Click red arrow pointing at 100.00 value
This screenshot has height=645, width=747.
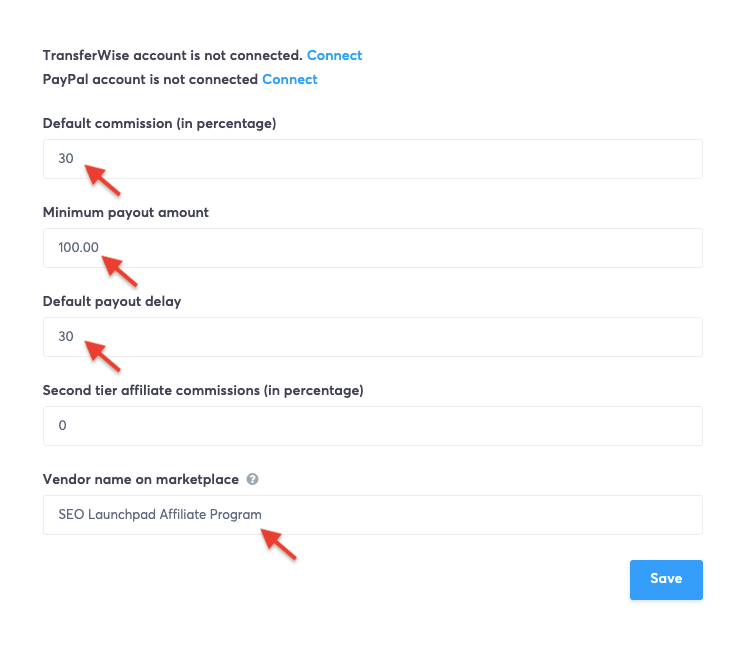(x=120, y=270)
